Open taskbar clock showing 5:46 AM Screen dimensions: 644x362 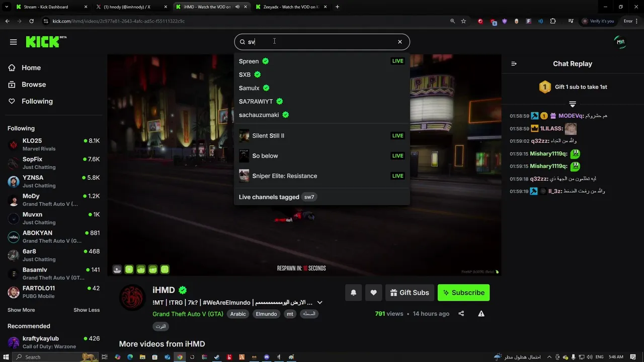(616, 357)
